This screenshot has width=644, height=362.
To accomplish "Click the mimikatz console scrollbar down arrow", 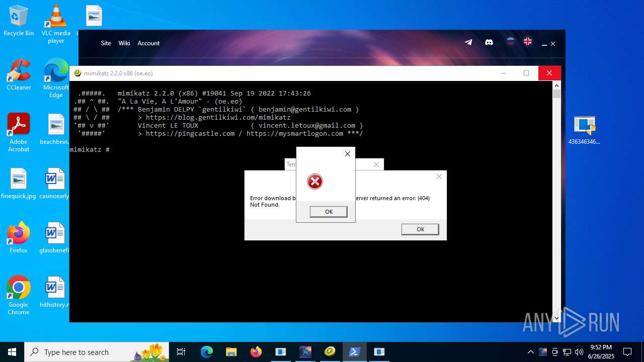I will 556,318.
